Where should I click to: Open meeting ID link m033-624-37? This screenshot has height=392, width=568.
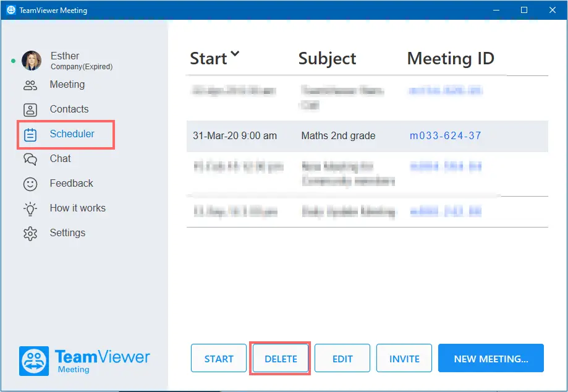click(446, 135)
